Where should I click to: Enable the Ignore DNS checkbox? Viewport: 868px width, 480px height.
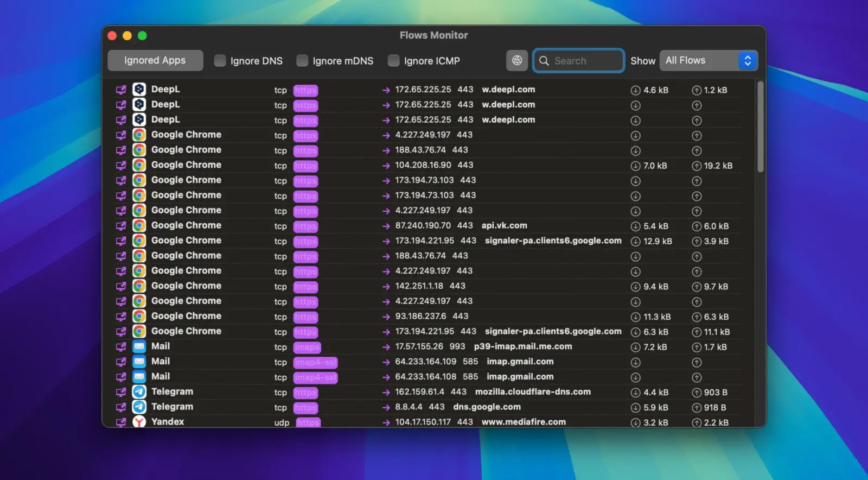point(220,61)
